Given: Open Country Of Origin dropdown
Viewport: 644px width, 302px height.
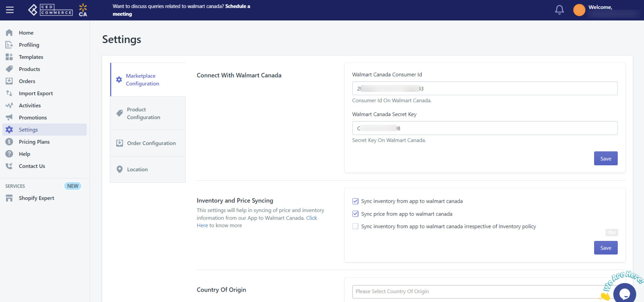Looking at the screenshot, I should [x=485, y=292].
